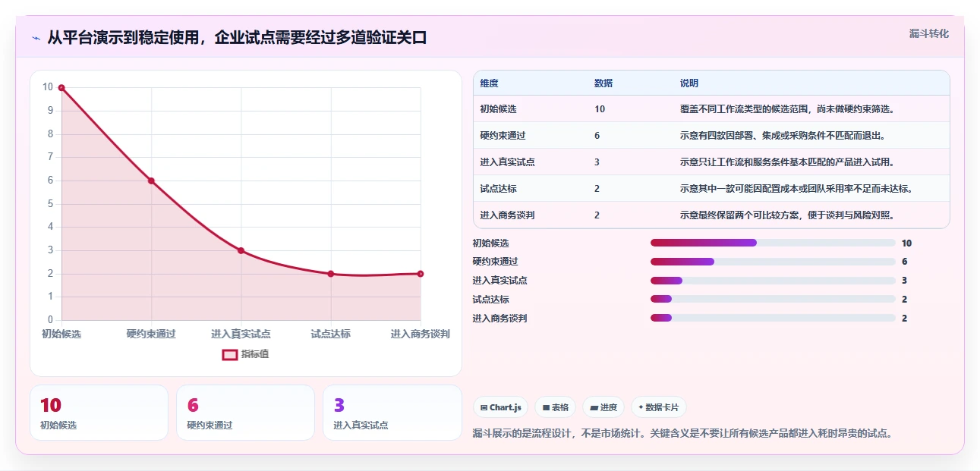Click the 硬约束通过 progress list label
Image resolution: width=980 pixels, height=471 pixels.
495,262
